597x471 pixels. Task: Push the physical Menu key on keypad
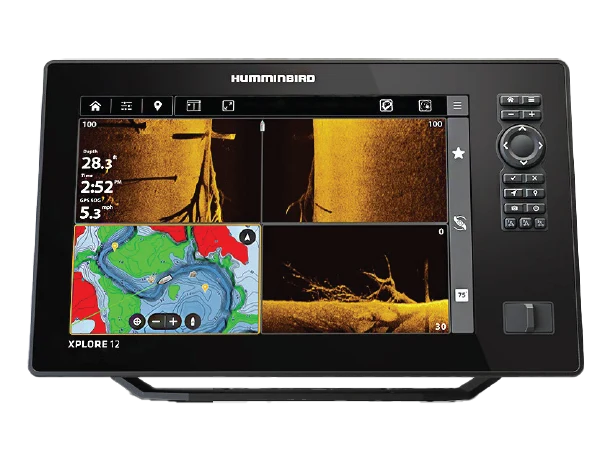tap(532, 100)
